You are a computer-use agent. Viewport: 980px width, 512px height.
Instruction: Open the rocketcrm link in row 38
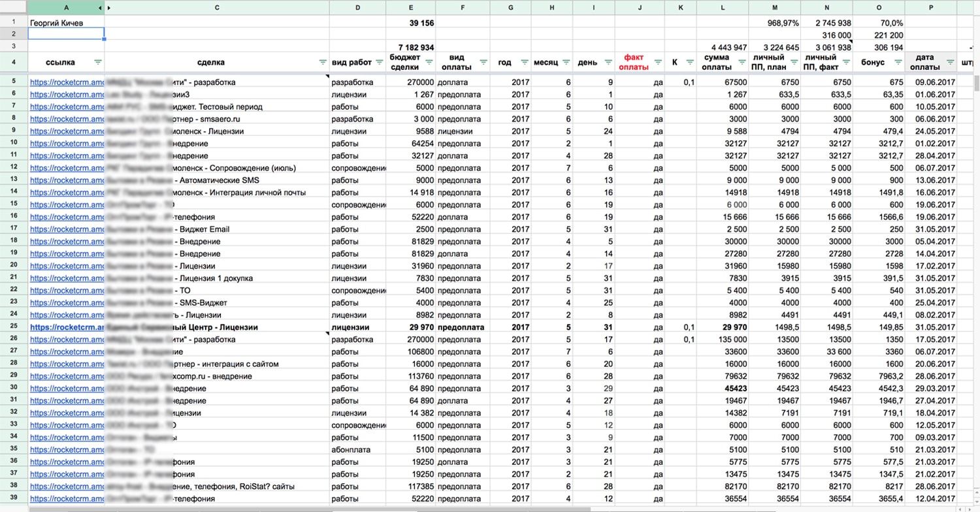67,487
